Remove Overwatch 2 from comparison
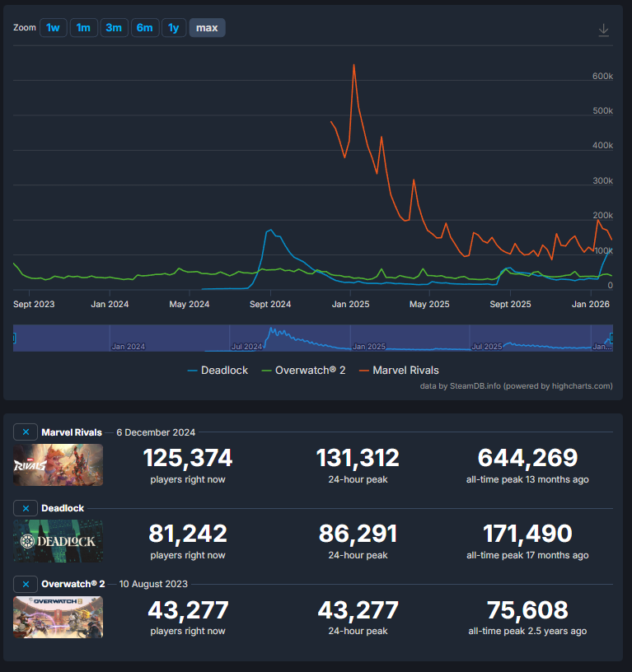Screen dimensions: 632x672 pos(26,584)
